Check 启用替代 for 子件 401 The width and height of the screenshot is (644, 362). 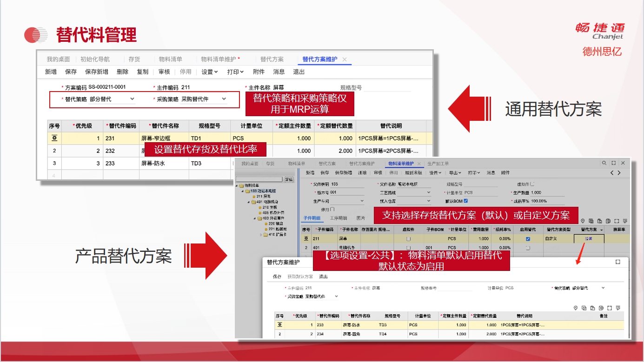tap(527, 248)
